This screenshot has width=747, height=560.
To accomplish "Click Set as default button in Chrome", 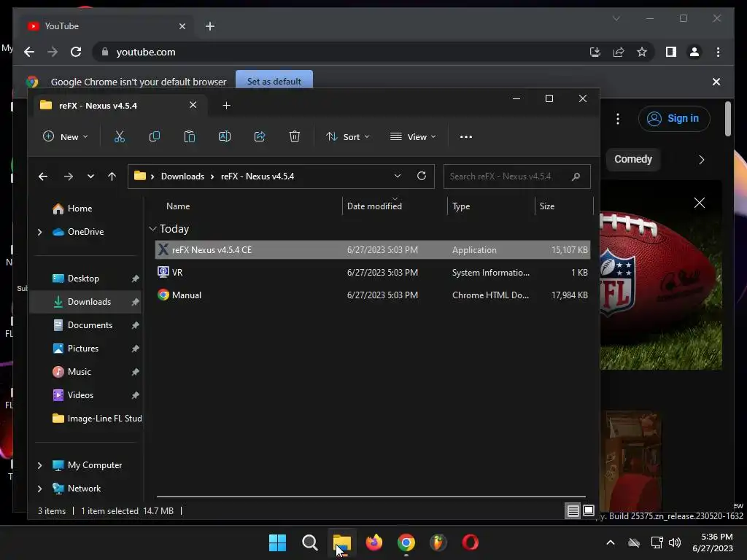I will click(274, 81).
